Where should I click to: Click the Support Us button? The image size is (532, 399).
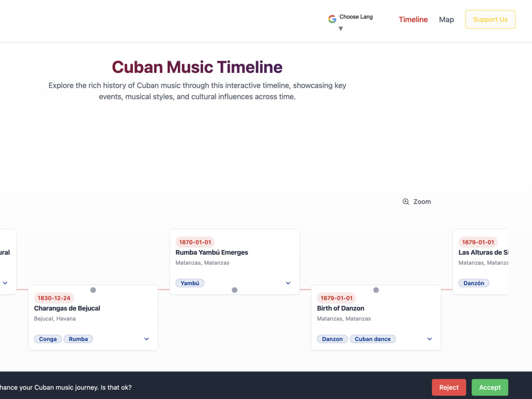490,19
